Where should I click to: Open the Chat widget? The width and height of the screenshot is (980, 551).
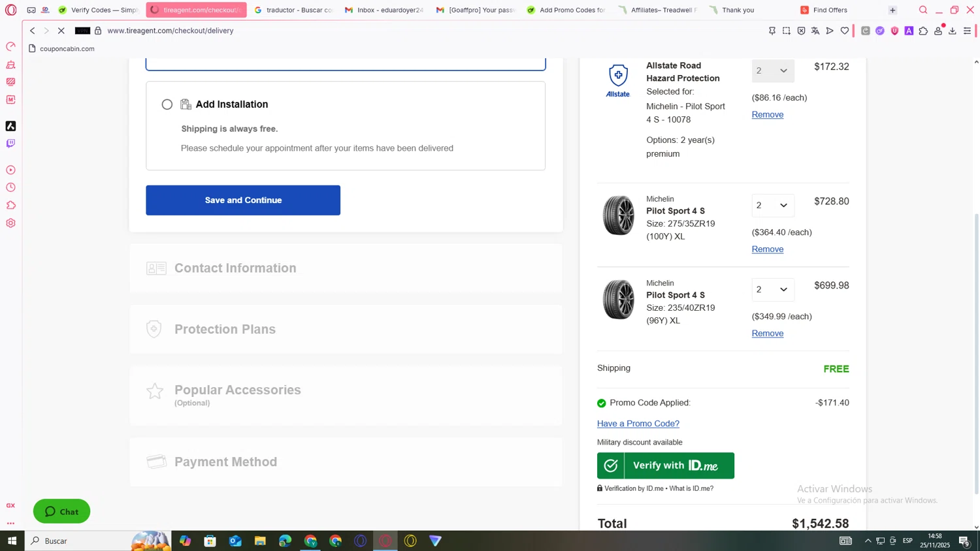pyautogui.click(x=62, y=511)
